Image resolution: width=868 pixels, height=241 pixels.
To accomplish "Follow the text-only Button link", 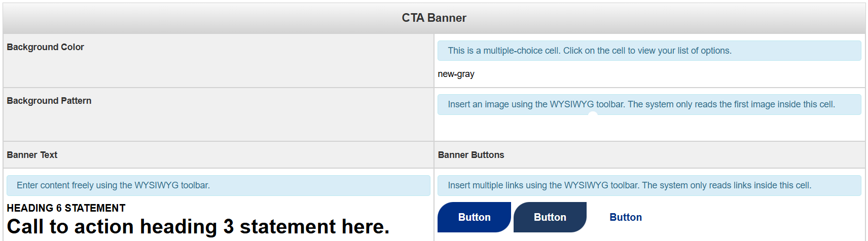I will [x=625, y=217].
